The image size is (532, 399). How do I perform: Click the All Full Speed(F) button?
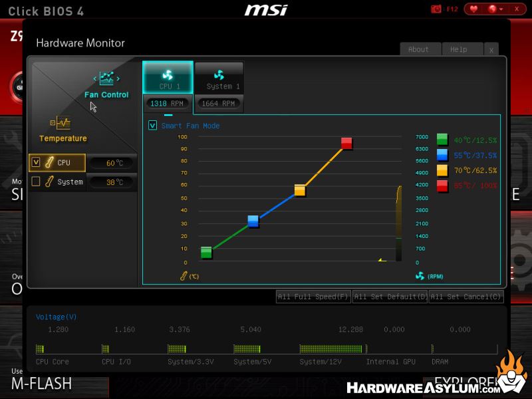(x=313, y=297)
